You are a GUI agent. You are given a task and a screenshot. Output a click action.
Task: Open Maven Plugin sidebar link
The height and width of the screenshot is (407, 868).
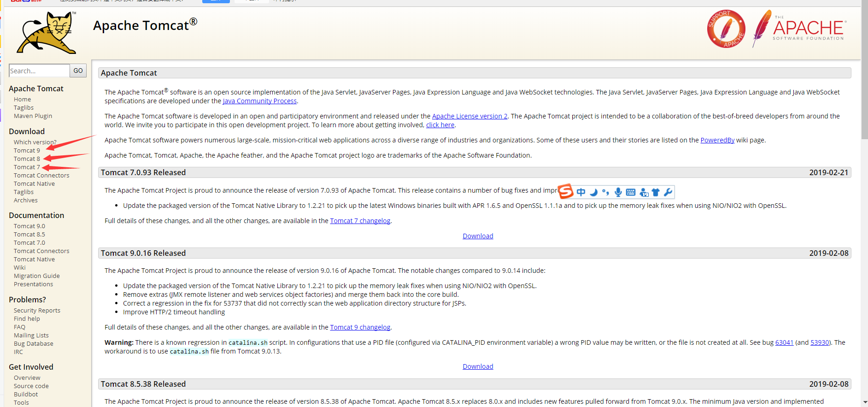click(x=33, y=116)
